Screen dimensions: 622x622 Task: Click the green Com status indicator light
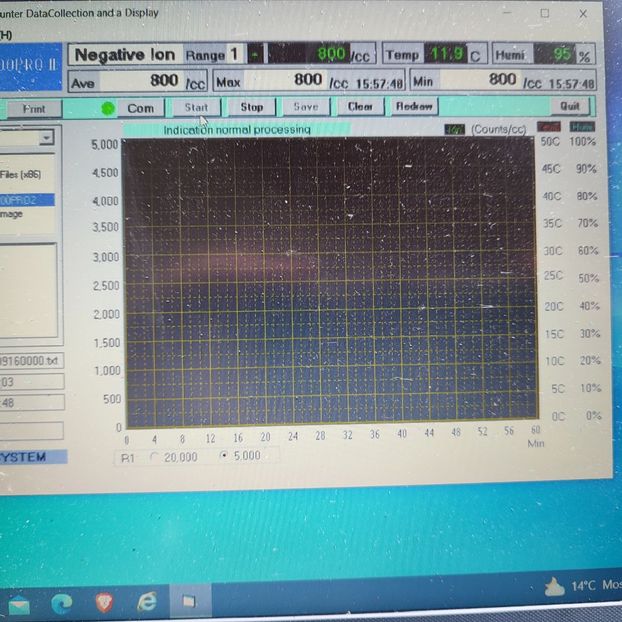[x=108, y=108]
